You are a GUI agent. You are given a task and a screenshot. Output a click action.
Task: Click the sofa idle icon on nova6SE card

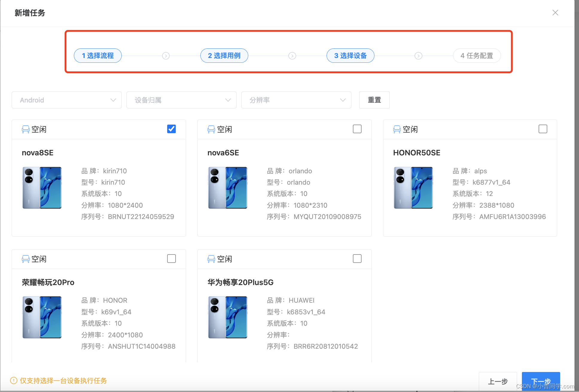tap(211, 129)
